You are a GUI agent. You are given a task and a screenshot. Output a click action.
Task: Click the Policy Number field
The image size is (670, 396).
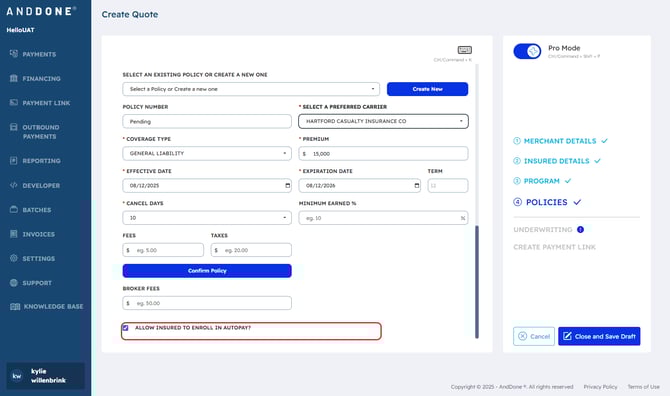[x=207, y=121]
